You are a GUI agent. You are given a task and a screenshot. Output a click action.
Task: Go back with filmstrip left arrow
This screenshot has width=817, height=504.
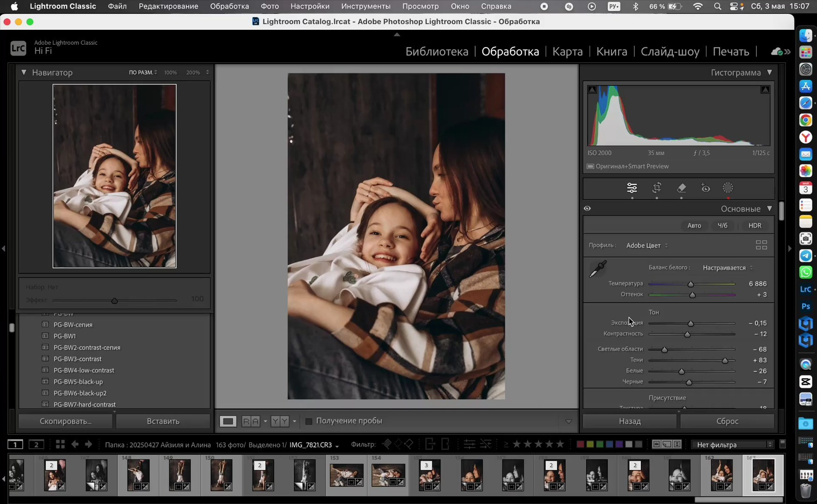click(x=75, y=444)
